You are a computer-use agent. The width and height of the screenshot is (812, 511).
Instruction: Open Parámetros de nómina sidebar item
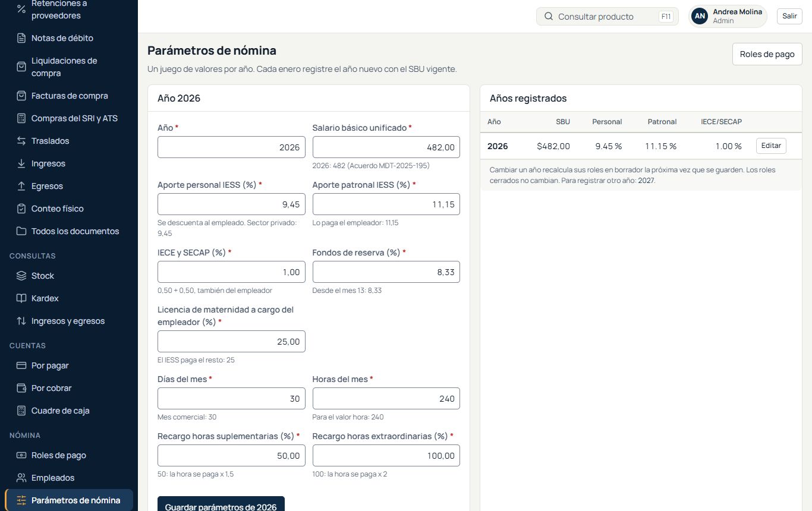[69, 500]
